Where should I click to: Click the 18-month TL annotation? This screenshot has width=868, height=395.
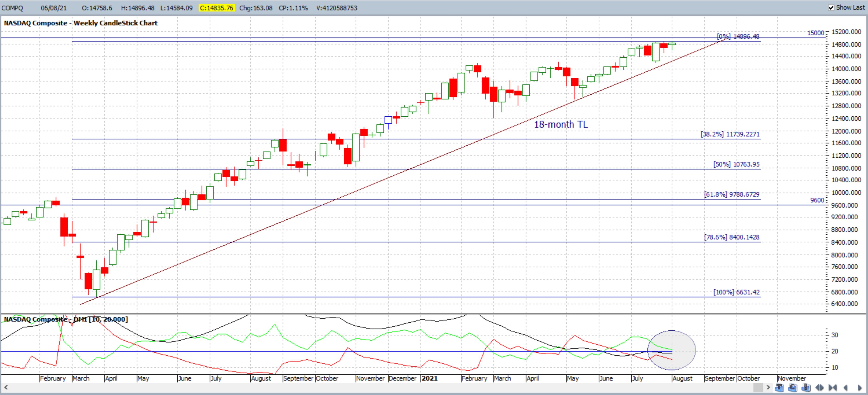click(561, 124)
